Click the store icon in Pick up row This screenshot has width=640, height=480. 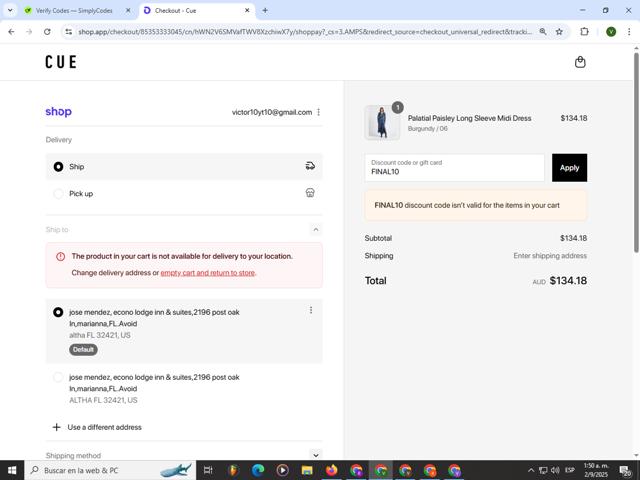[310, 193]
